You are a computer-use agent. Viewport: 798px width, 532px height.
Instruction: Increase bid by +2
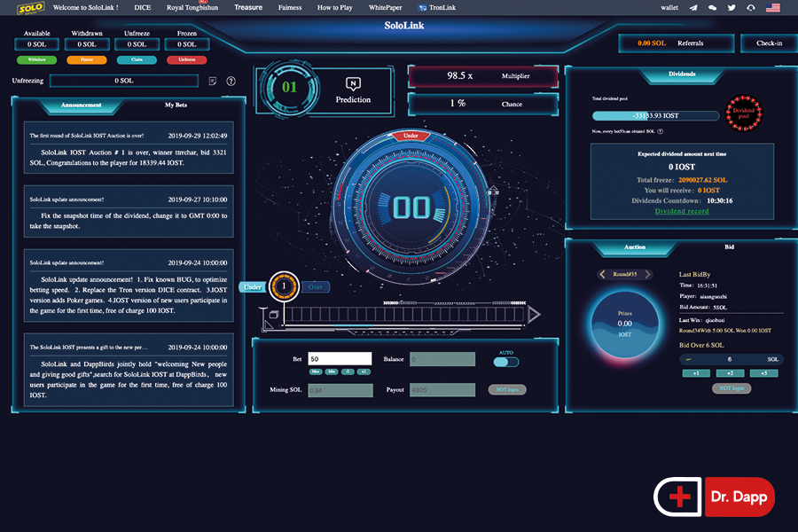(730, 373)
